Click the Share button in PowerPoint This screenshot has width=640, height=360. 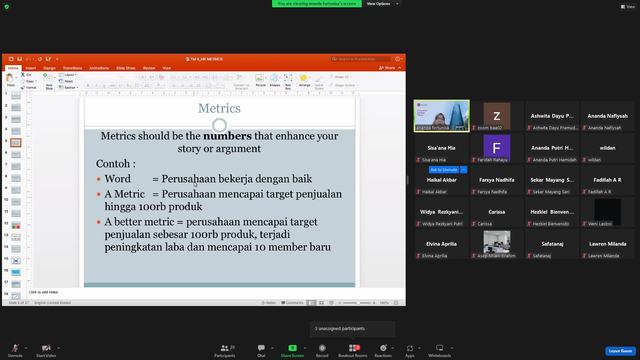click(387, 68)
